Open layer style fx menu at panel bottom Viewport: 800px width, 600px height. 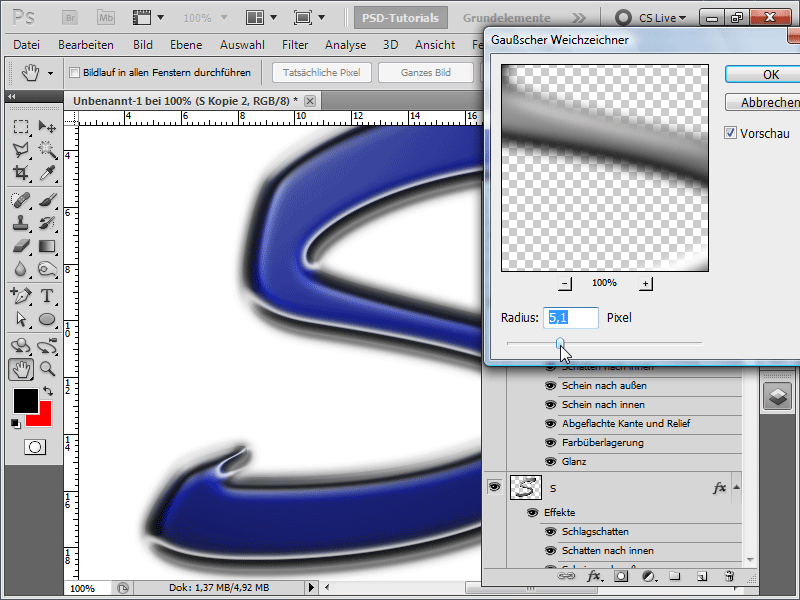[593, 577]
